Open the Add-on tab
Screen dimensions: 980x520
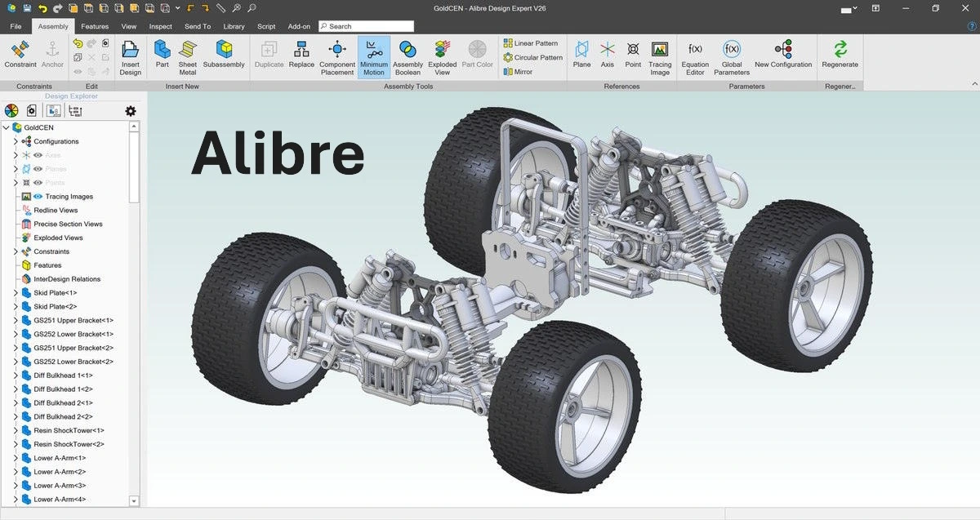point(299,26)
